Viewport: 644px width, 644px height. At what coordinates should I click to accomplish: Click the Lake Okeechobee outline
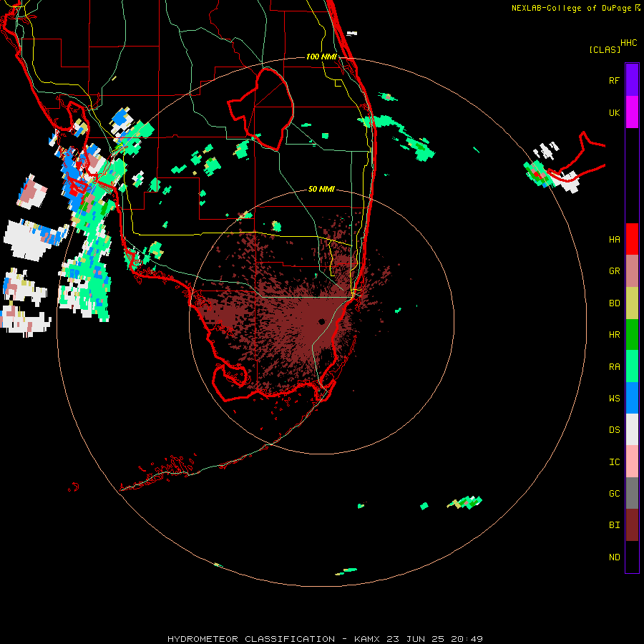pyautogui.click(x=260, y=109)
